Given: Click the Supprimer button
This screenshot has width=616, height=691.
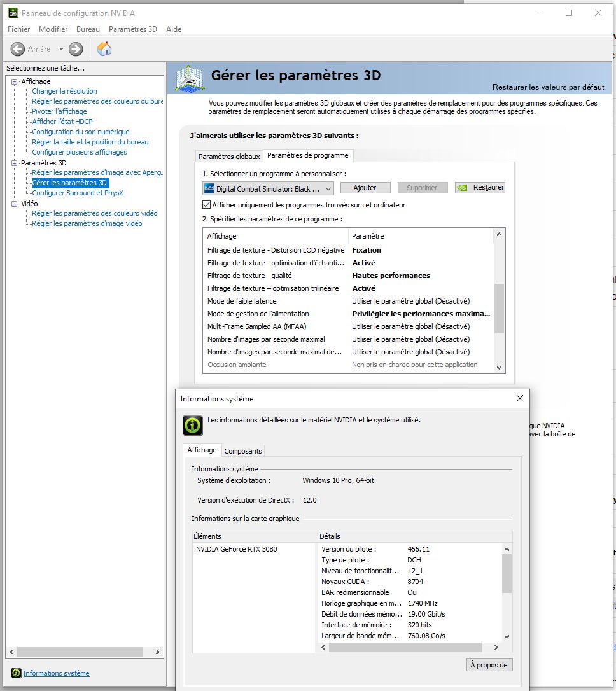Looking at the screenshot, I should point(422,188).
